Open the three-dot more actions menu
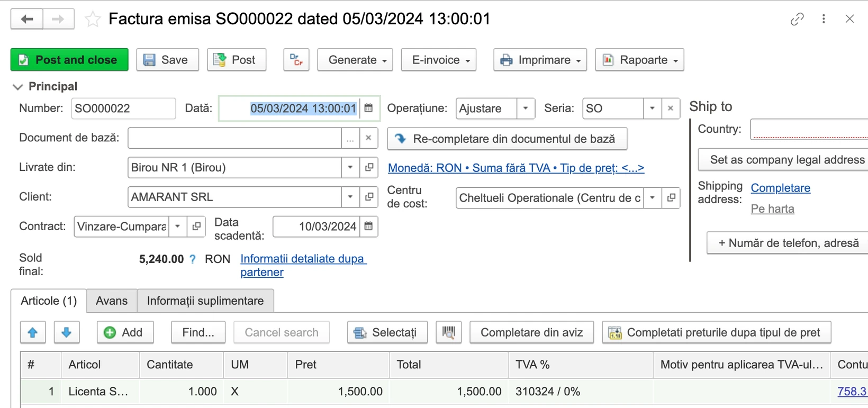This screenshot has height=408, width=868. [824, 19]
